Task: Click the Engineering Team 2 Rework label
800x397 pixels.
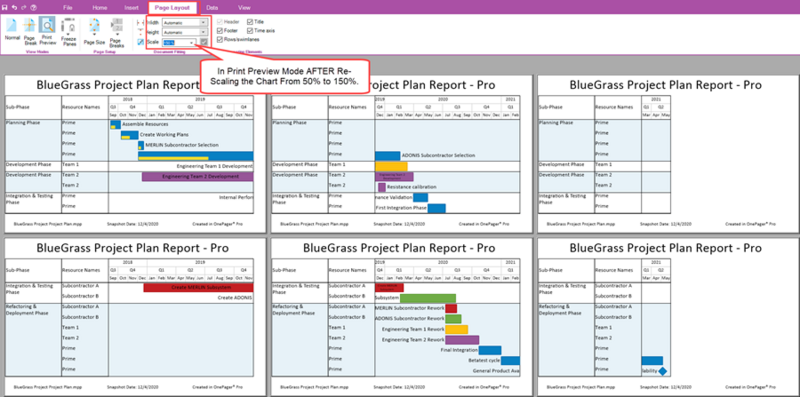Action: (x=413, y=340)
